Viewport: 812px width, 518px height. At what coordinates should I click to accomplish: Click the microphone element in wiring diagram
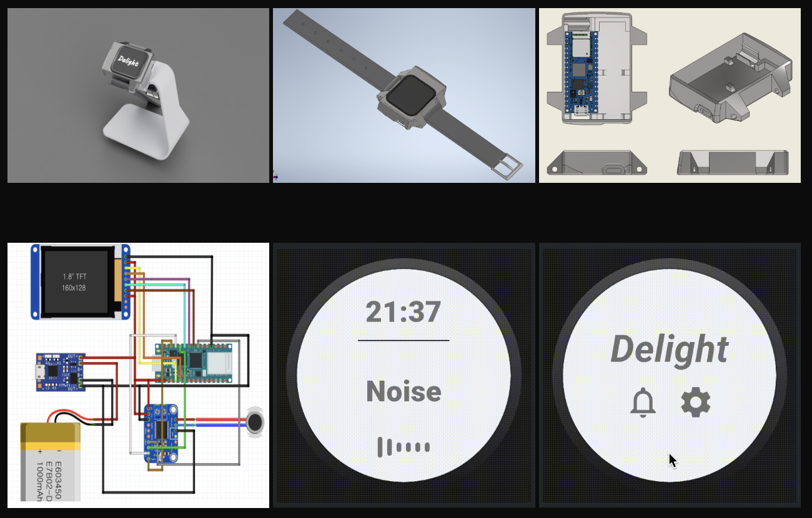click(255, 422)
